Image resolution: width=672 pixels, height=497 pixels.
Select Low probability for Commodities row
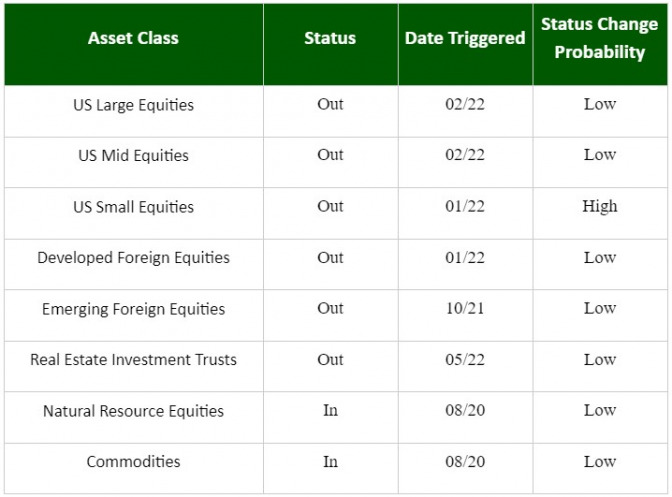(x=600, y=461)
